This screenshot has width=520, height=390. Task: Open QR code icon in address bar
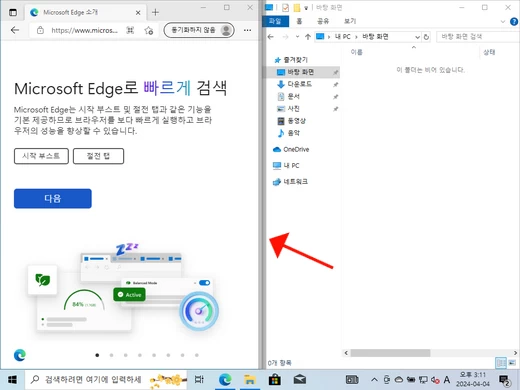coord(130,30)
